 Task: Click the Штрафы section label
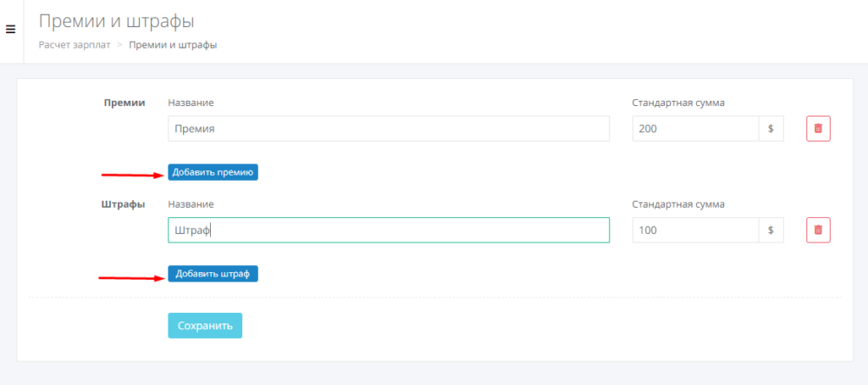pyautogui.click(x=123, y=204)
